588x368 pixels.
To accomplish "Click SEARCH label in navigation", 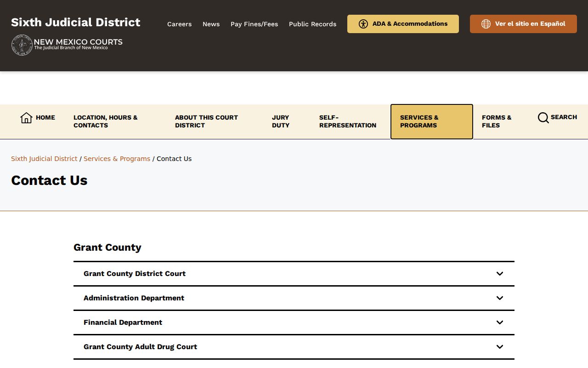I will tap(564, 117).
